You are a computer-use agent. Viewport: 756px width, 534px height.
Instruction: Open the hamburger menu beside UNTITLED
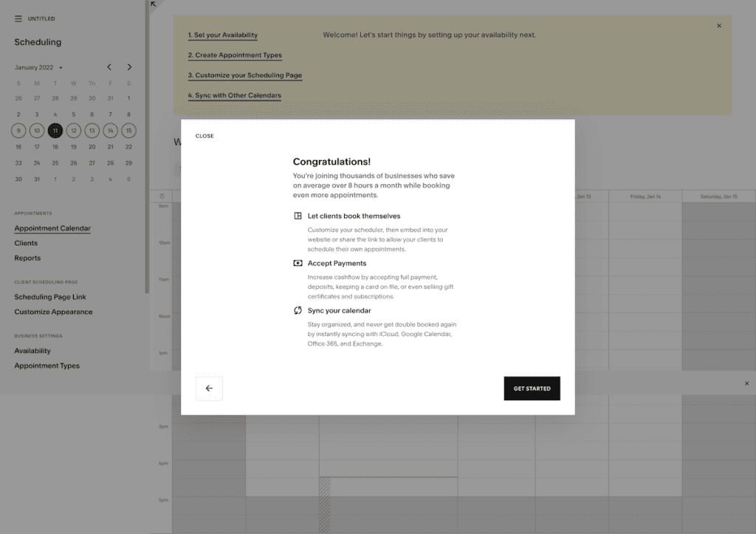click(x=18, y=18)
